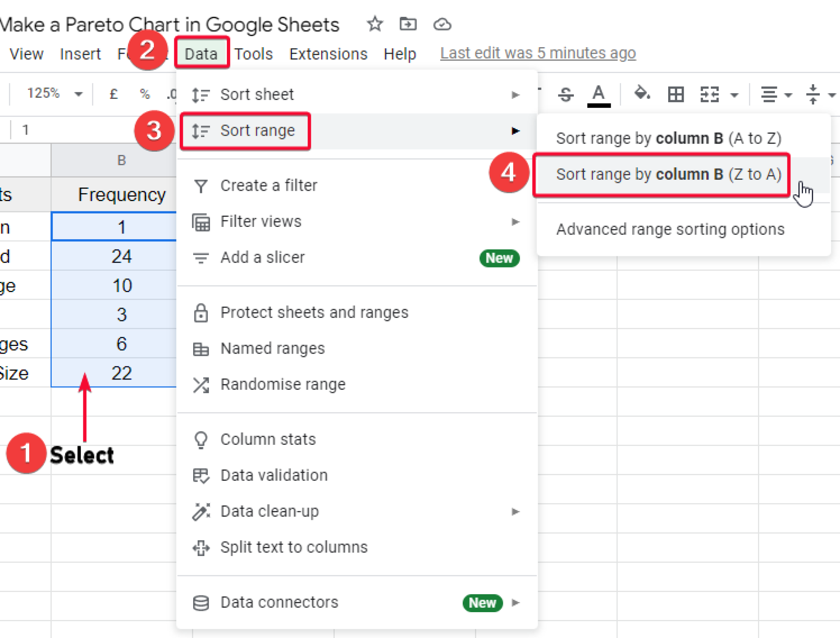Click the move to folder icon
The width and height of the screenshot is (840, 638).
point(408,24)
